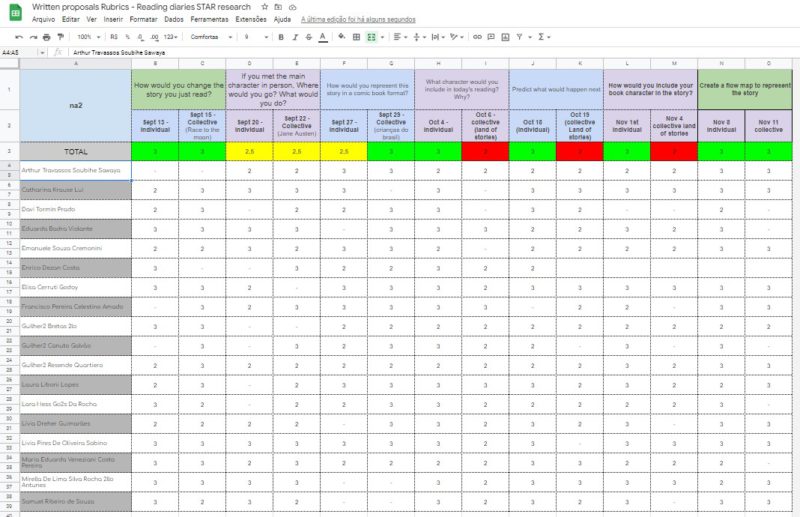Open the Inserir menu
Image resolution: width=800 pixels, height=517 pixels.
(113, 19)
